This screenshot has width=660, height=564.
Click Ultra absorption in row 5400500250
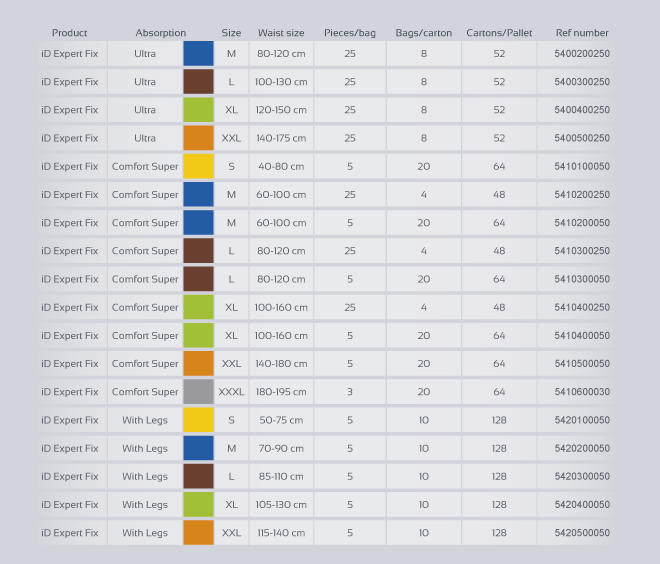coord(145,138)
